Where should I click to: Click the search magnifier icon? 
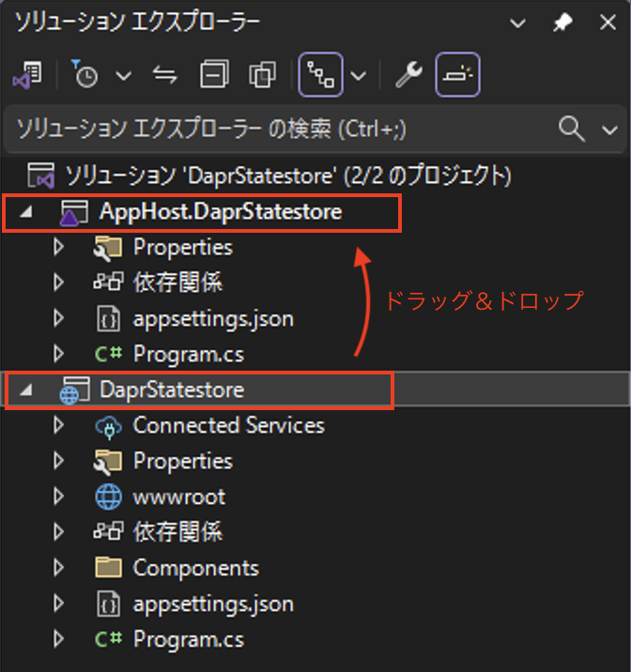click(x=572, y=129)
